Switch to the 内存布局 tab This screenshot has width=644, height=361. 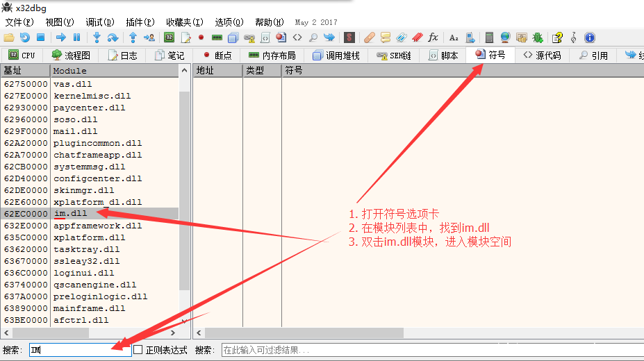(272, 56)
